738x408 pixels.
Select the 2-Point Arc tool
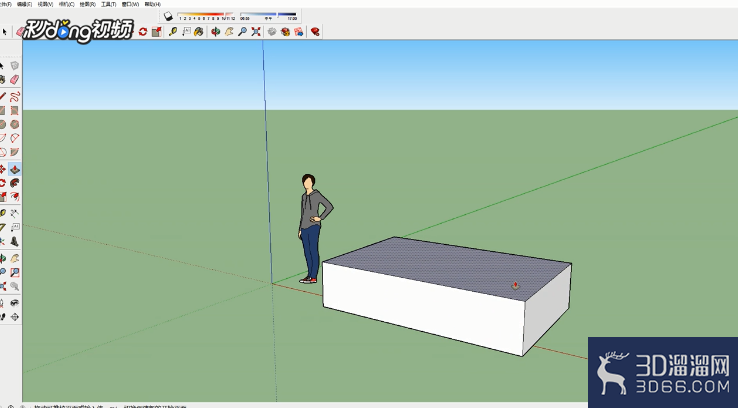coord(15,138)
